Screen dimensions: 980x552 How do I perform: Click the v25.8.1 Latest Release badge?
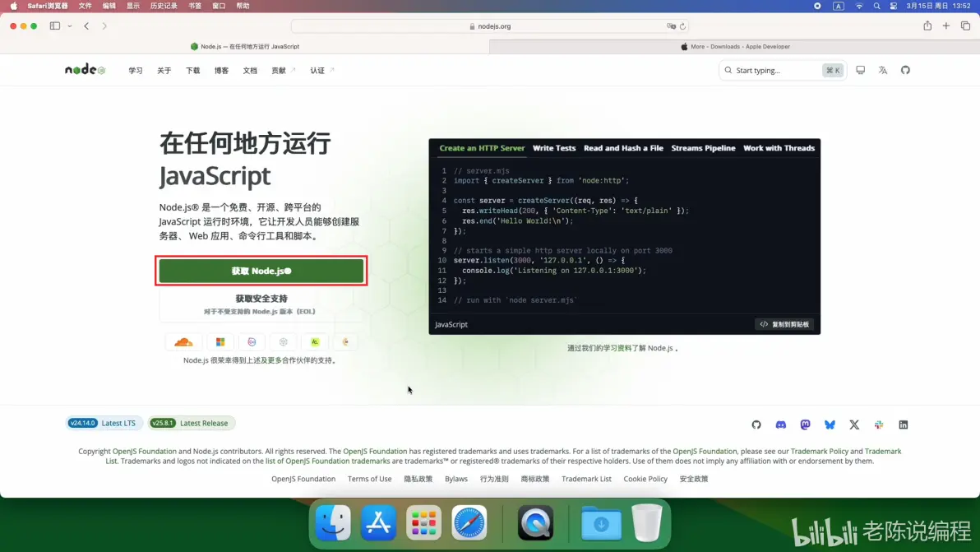click(x=192, y=423)
